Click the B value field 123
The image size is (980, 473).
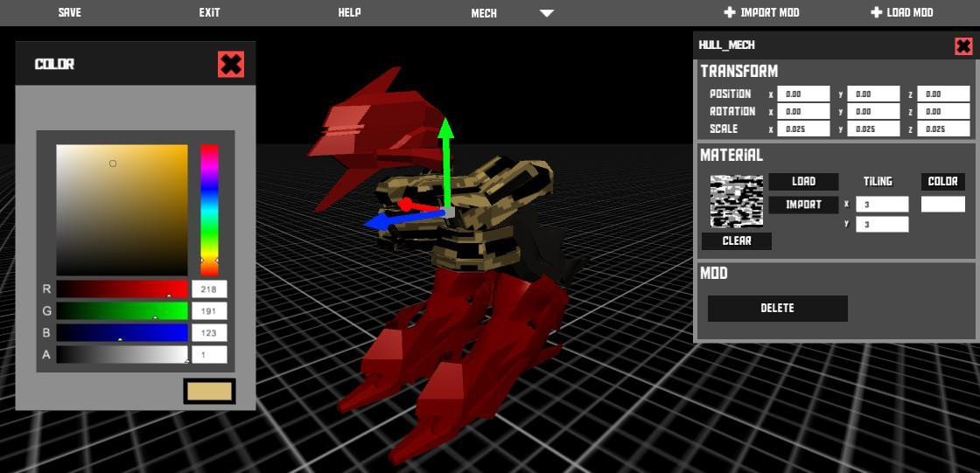point(209,332)
